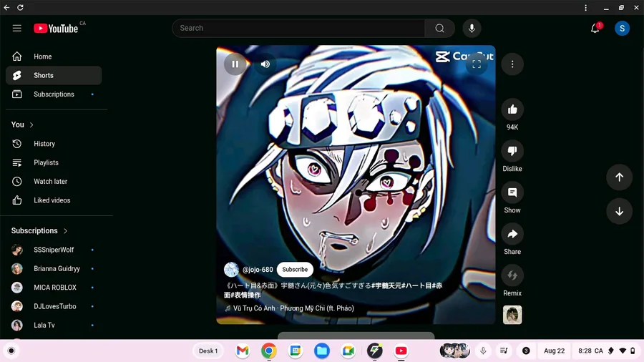The width and height of the screenshot is (644, 362).
Task: Pause the playing Short
Action: [x=235, y=64]
